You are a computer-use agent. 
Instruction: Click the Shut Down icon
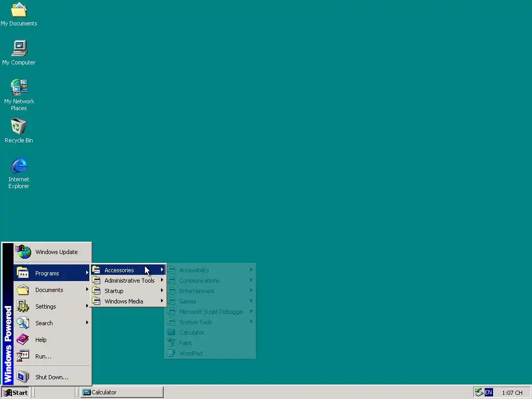[x=23, y=377]
